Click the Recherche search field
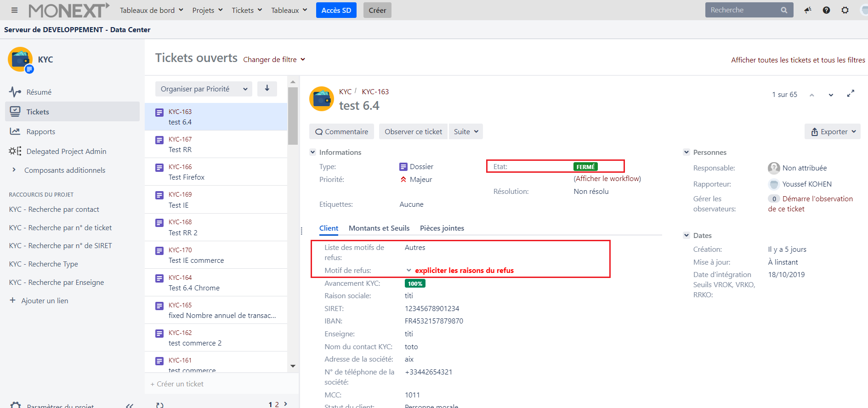This screenshot has width=868, height=408. coord(742,10)
